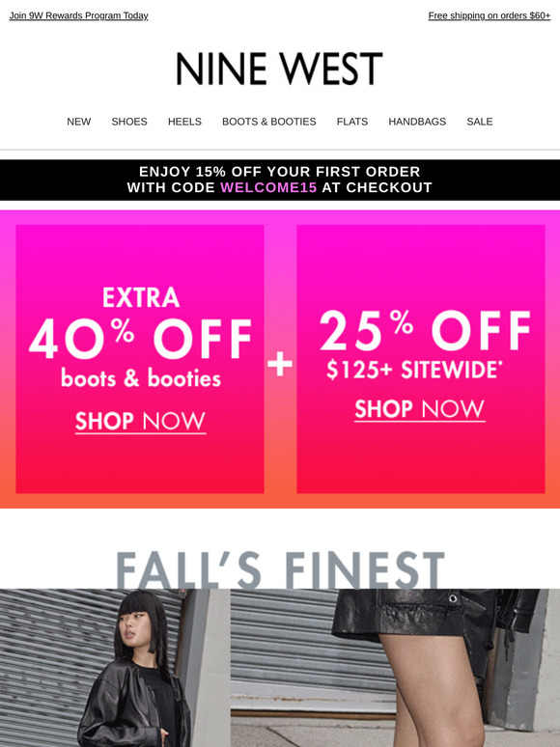This screenshot has height=747, width=560.
Task: Click the 25% OFF headline
Action: (x=425, y=331)
